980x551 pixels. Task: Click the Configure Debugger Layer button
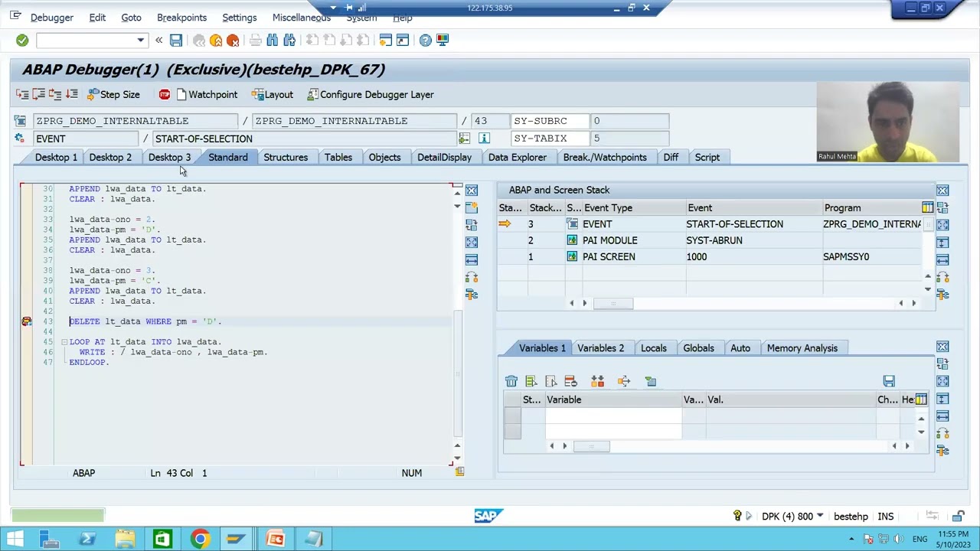(x=371, y=94)
